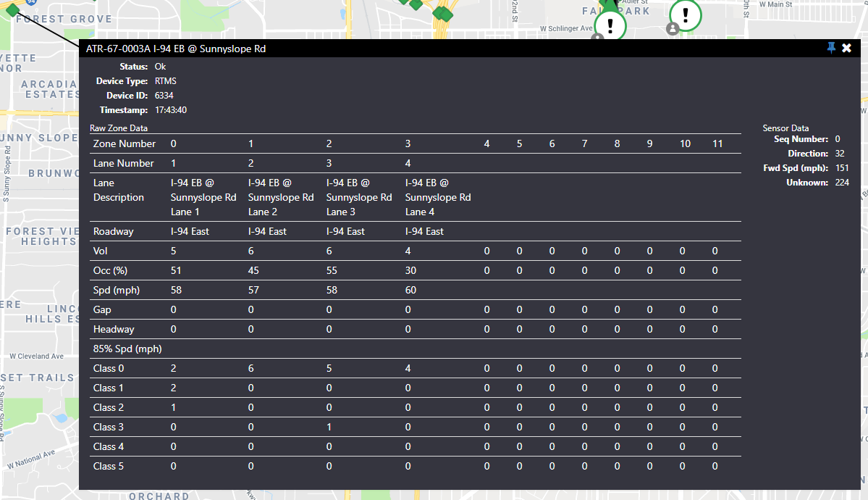Click the Class 2 row label
Screen dimensions: 868x500
click(109, 407)
